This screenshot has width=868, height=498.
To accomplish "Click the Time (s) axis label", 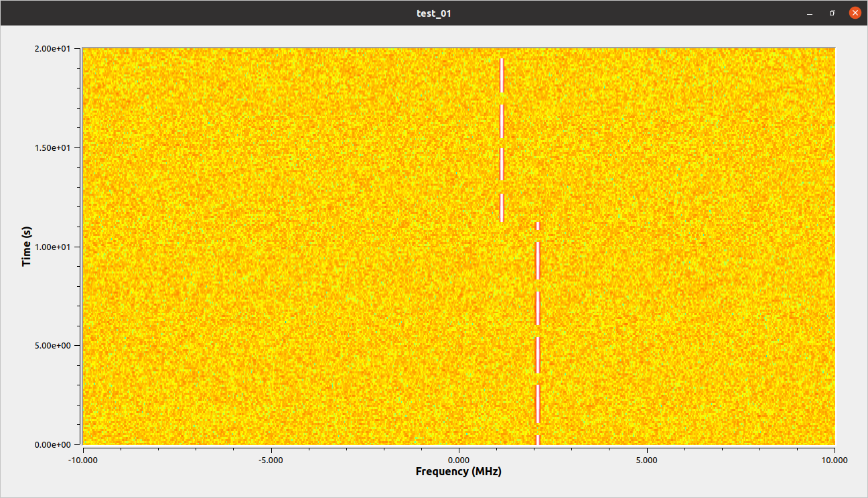I will (x=27, y=245).
